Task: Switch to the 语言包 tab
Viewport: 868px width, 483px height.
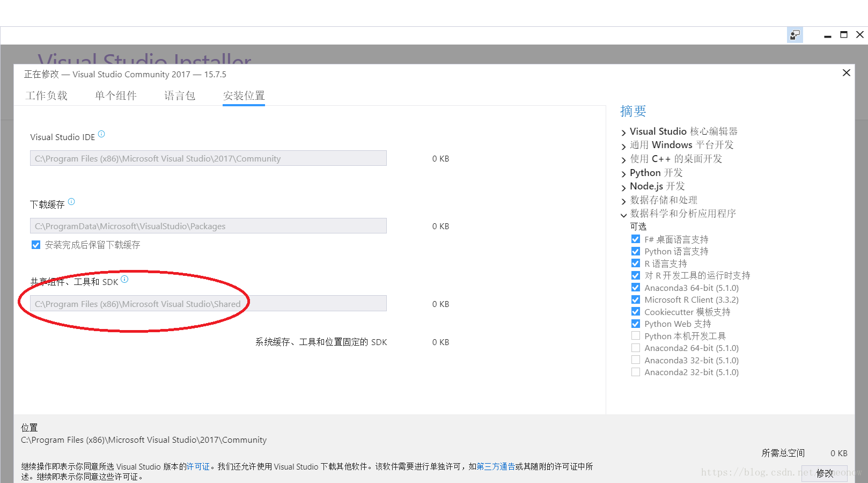Action: click(180, 96)
